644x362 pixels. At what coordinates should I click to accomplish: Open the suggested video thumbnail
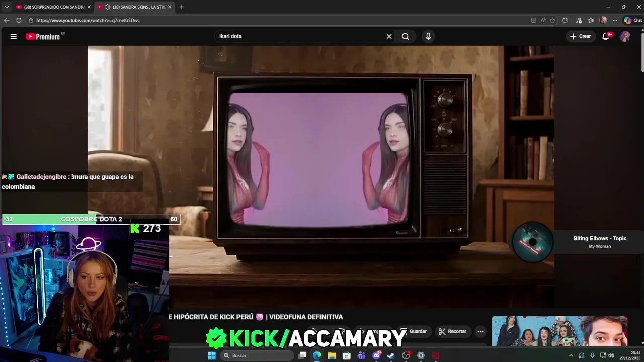point(559,331)
